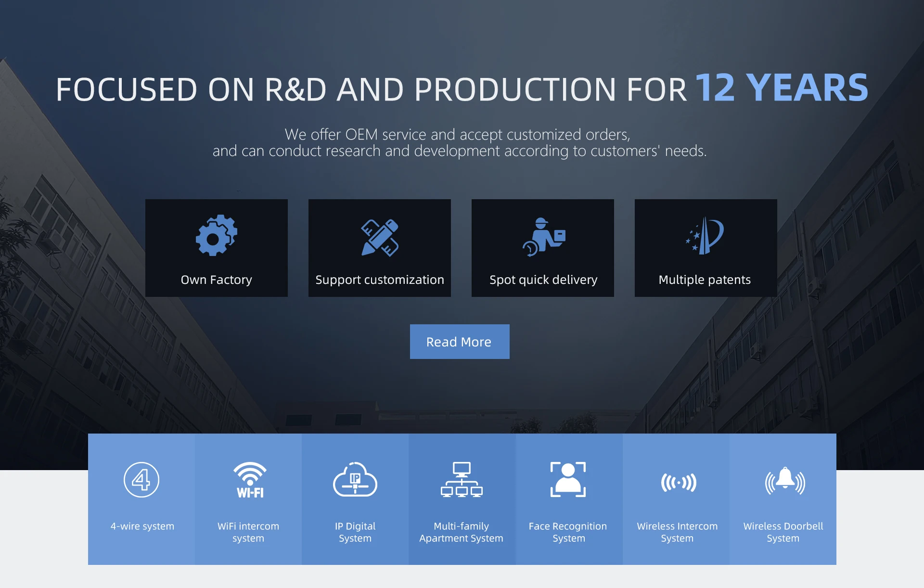Click the network computers hierarchy icon
The height and width of the screenshot is (588, 924).
coord(462,480)
